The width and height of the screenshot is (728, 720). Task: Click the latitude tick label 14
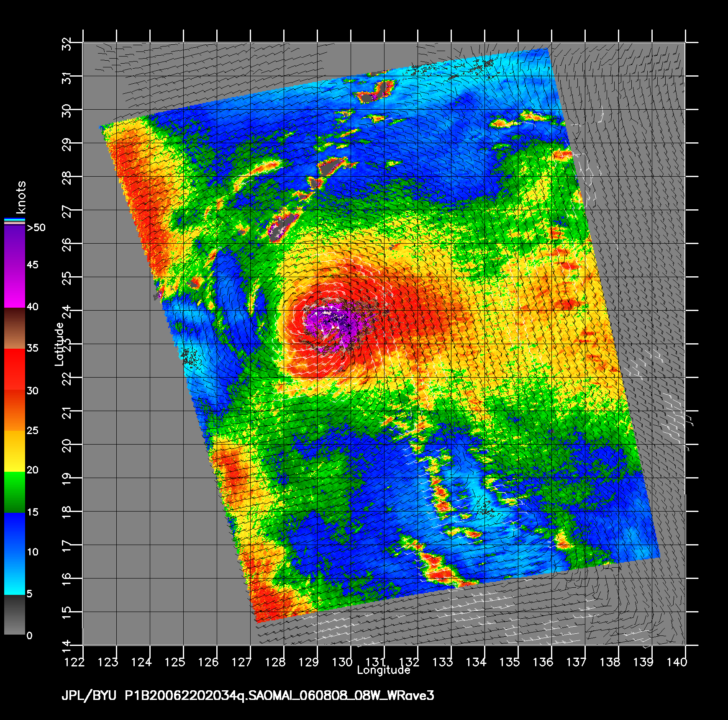[67, 646]
